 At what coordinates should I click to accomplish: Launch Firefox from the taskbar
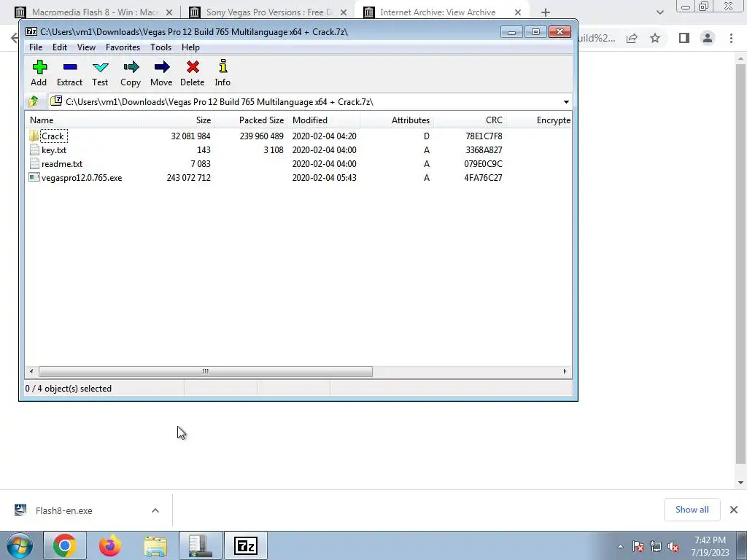tap(110, 545)
